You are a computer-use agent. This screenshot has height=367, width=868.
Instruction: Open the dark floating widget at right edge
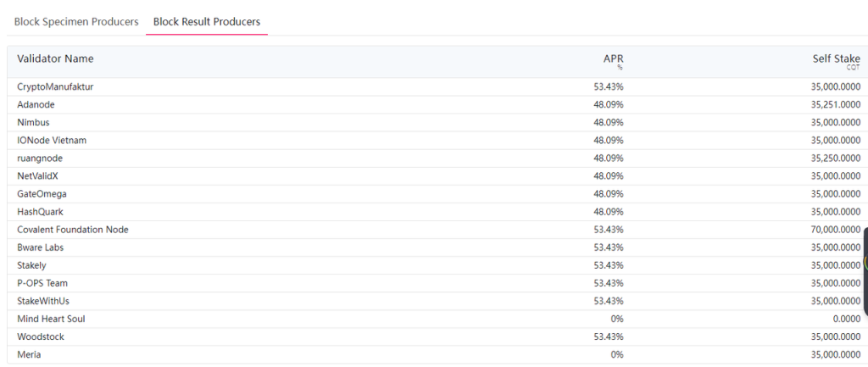pyautogui.click(x=864, y=270)
